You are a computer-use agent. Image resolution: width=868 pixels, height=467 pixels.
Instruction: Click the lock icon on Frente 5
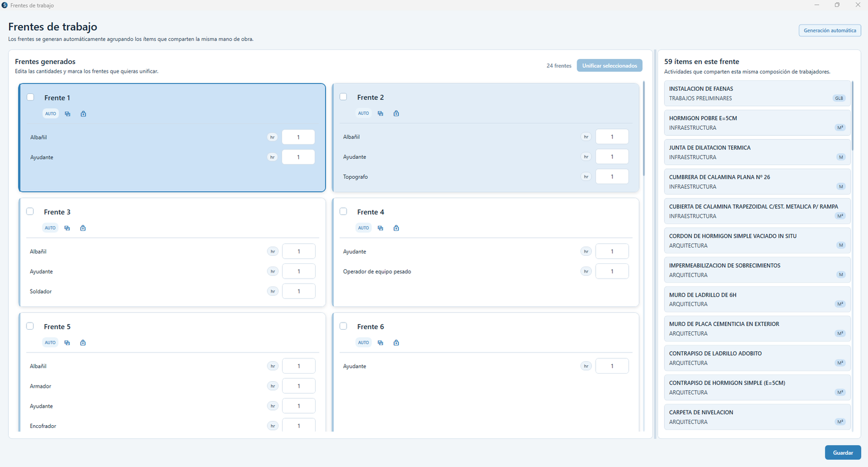tap(82, 343)
